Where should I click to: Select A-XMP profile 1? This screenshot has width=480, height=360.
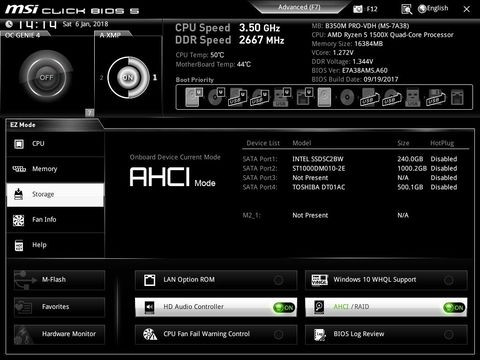(155, 77)
